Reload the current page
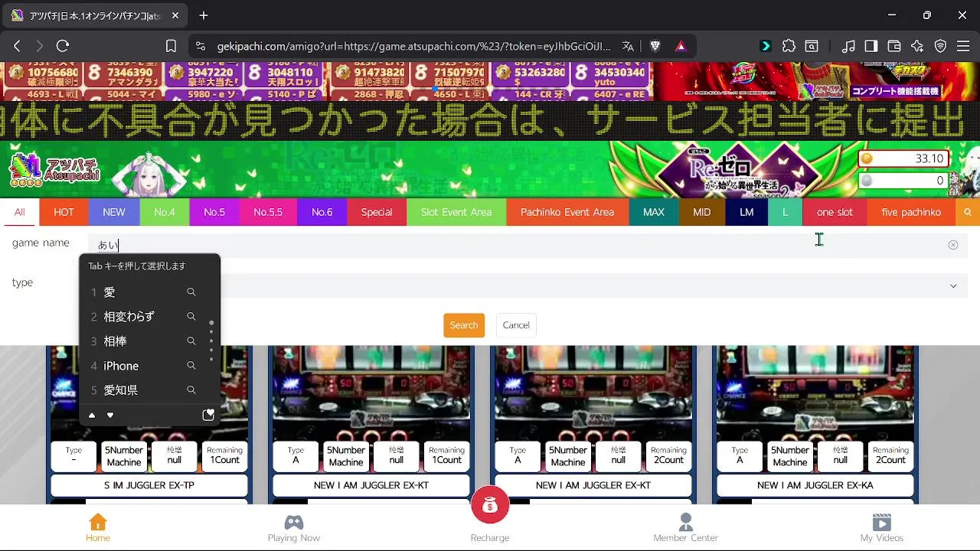Viewport: 980px width, 551px height. coord(63,46)
